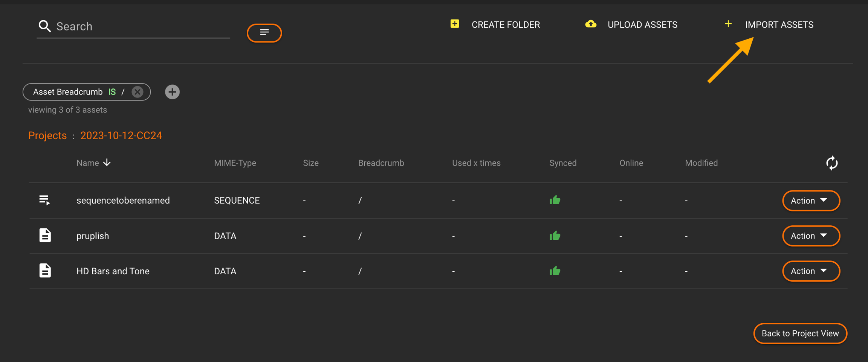The image size is (868, 362).
Task: Open the 2023-10-12-CC24 project link
Action: 121,135
